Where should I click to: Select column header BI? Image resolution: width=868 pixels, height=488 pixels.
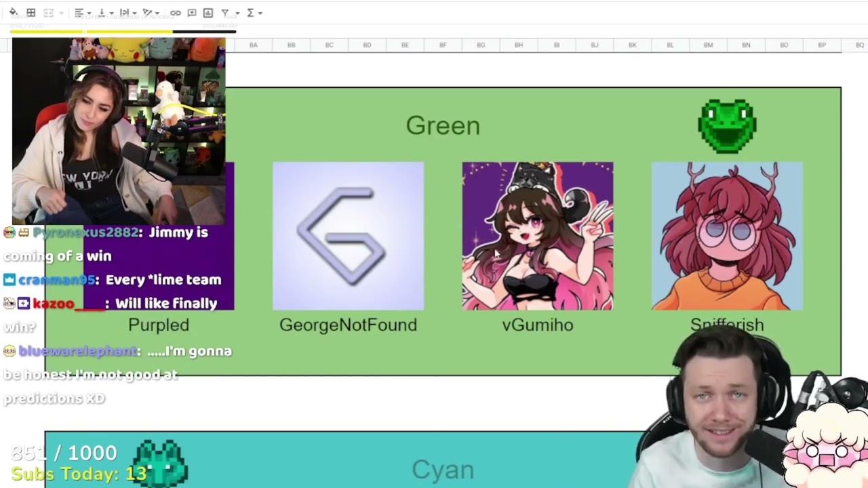tap(557, 45)
